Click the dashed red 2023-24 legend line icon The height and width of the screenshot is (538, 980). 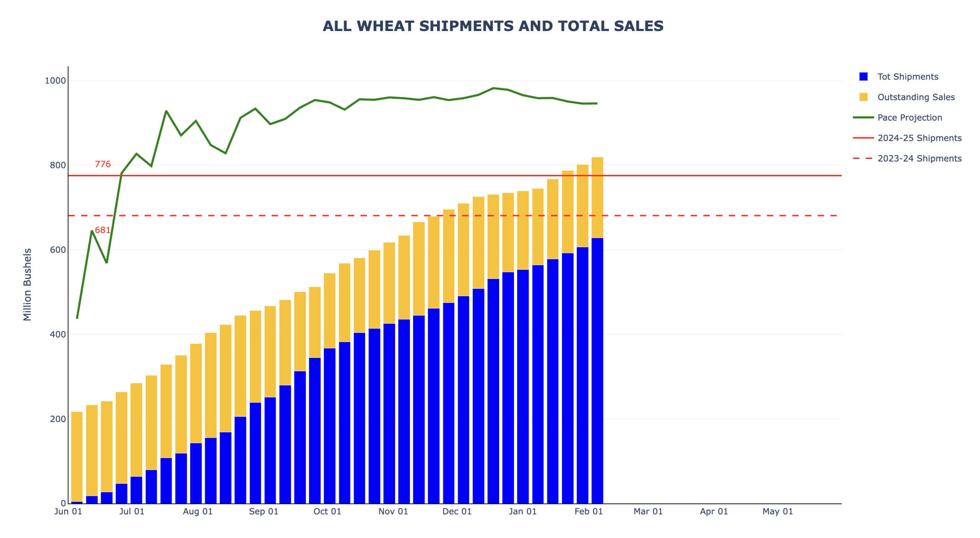[x=863, y=158]
